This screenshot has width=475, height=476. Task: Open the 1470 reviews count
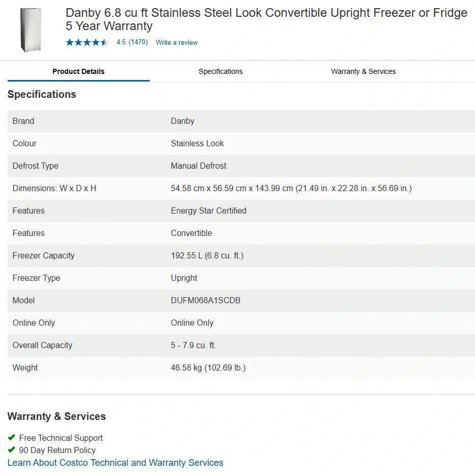(138, 42)
